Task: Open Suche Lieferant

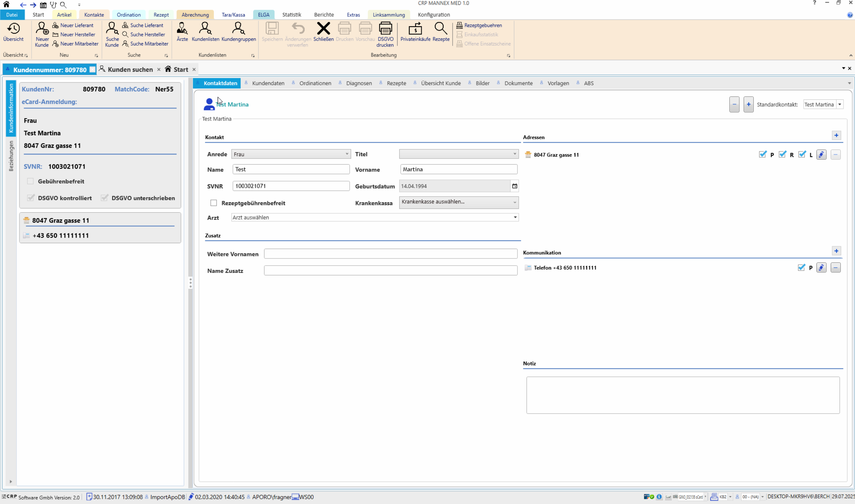Action: 143,25
